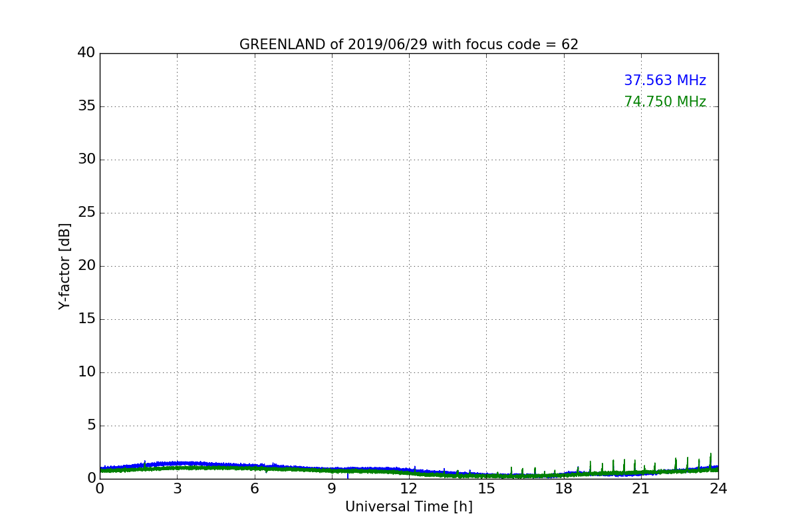Screen dimensions: 798x532
Task: Click the Universal Time [h] axis label
Action: click(409, 507)
